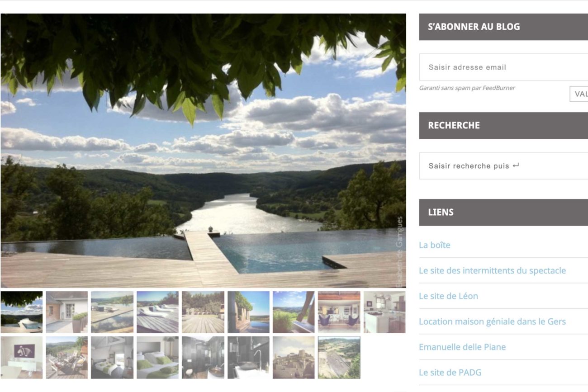The height and width of the screenshot is (392, 588).
Task: Select the first pool view thumbnail
Action: point(22,312)
